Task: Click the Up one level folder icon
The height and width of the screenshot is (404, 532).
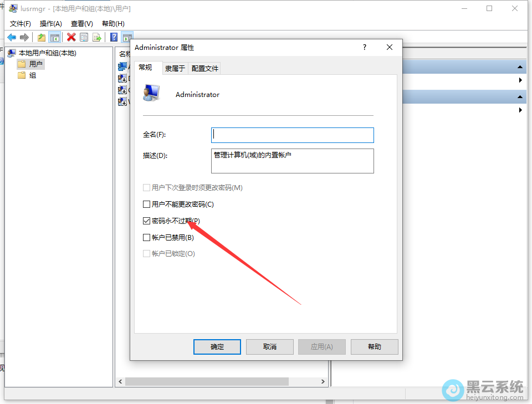Action: pos(42,37)
